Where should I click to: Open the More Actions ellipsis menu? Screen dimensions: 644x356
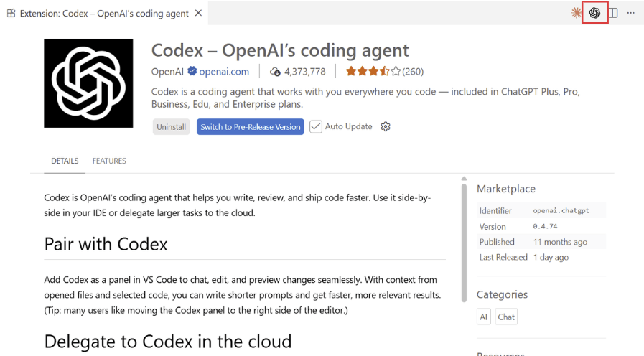631,13
